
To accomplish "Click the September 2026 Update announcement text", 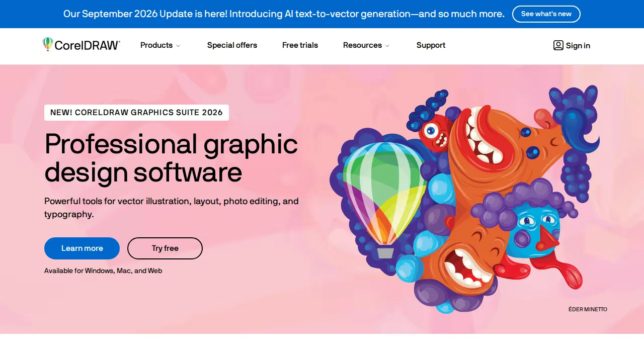I will [284, 14].
